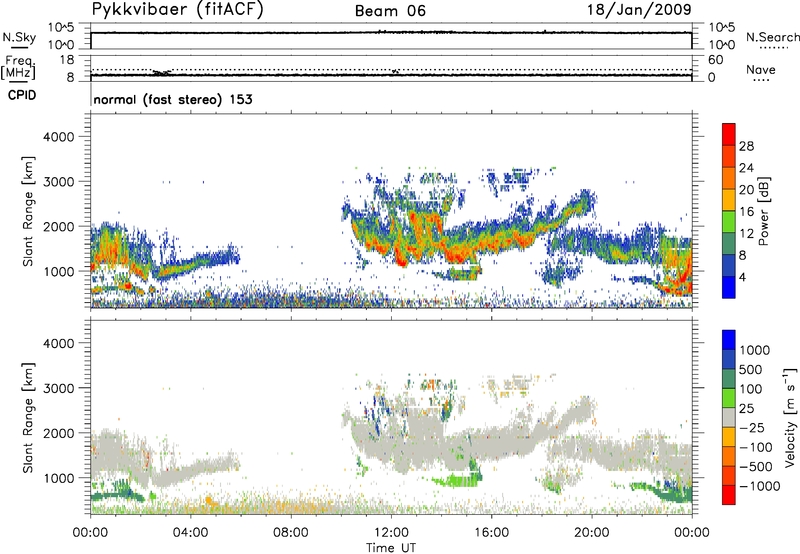800x554 pixels.
Task: Click the red top segment of Power colorbar
Action: pyautogui.click(x=729, y=134)
